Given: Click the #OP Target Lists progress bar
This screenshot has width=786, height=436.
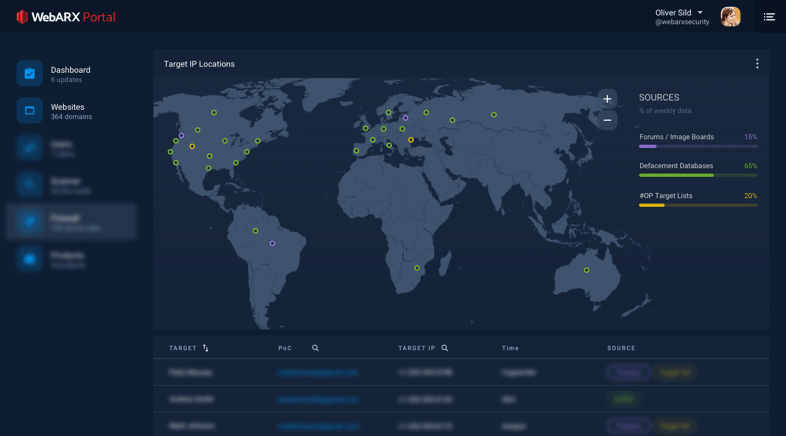Looking at the screenshot, I should [x=698, y=205].
